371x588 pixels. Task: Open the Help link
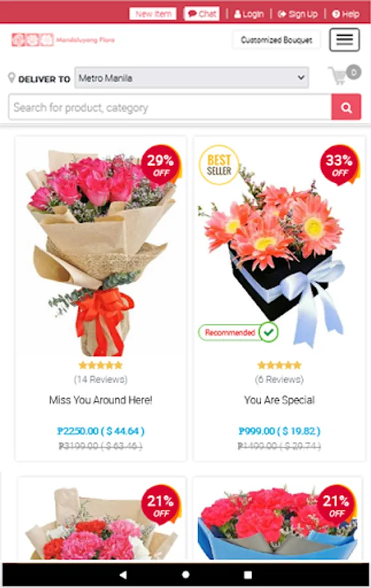346,14
